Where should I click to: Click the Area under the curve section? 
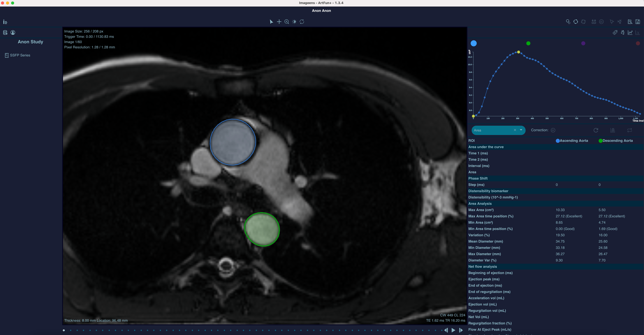555,147
